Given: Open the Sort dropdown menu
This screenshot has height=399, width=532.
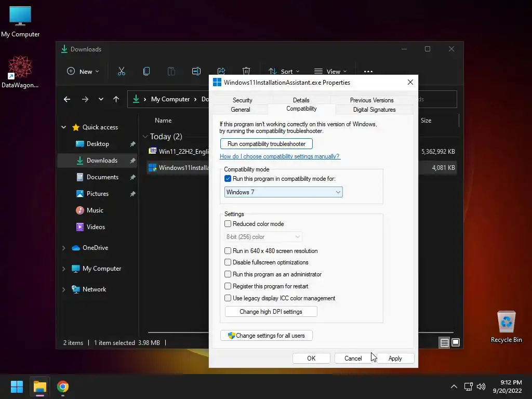Looking at the screenshot, I should click(284, 71).
